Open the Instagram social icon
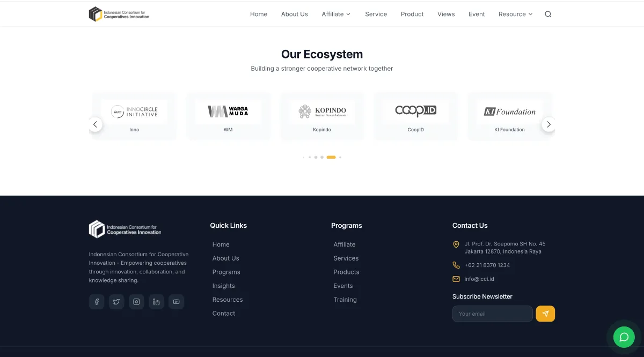The width and height of the screenshot is (644, 357). pyautogui.click(x=136, y=302)
